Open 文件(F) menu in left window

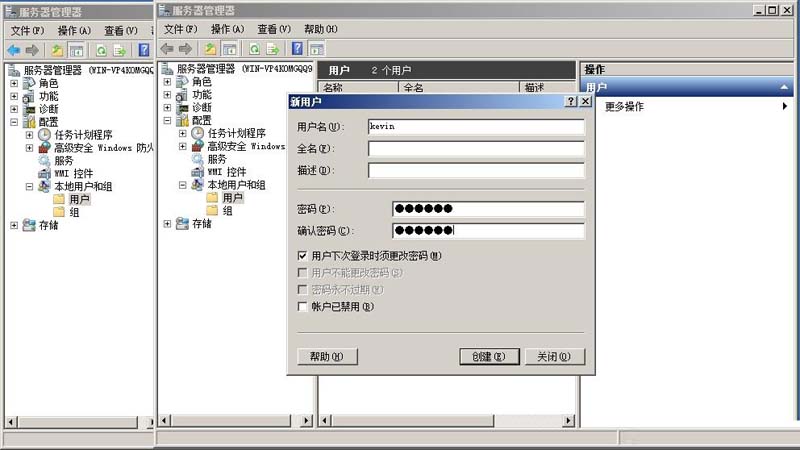coord(28,31)
